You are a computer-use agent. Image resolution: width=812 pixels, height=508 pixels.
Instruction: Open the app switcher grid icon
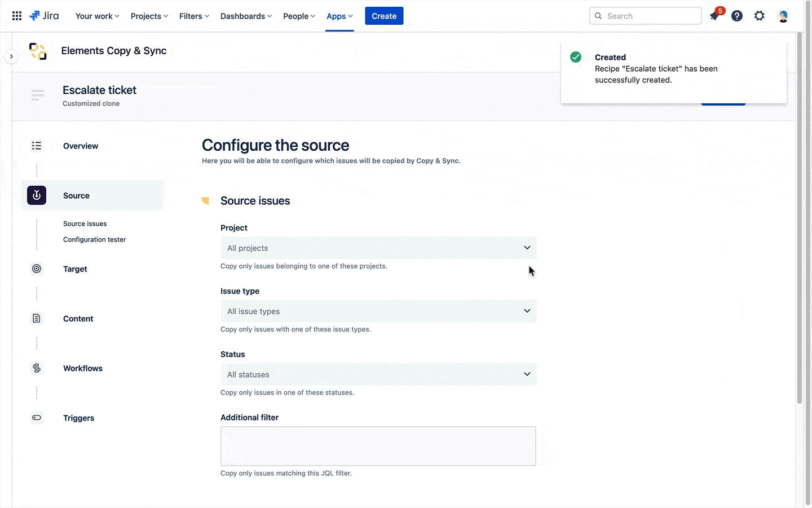click(x=16, y=16)
